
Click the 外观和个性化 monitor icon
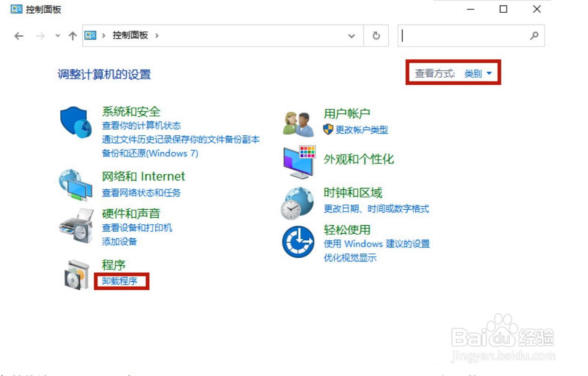coord(298,161)
